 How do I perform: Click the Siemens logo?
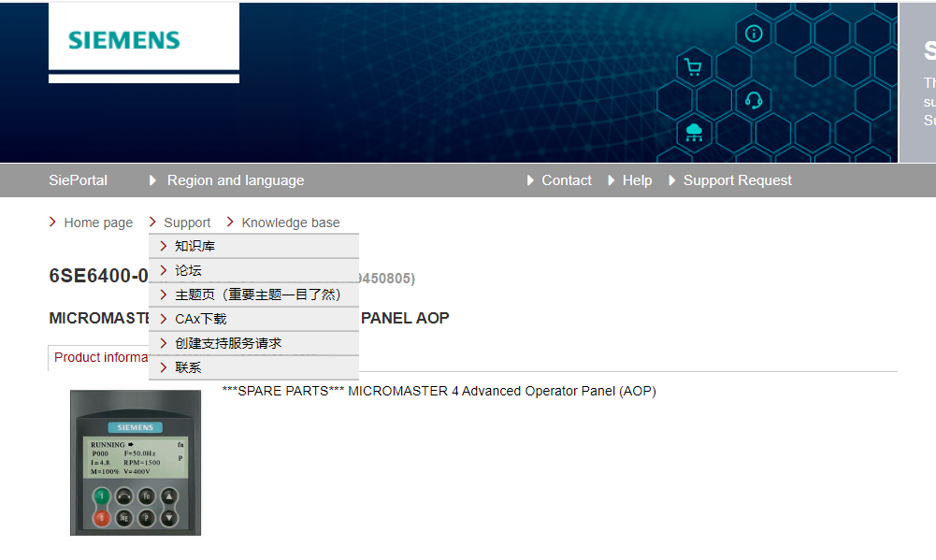point(123,40)
